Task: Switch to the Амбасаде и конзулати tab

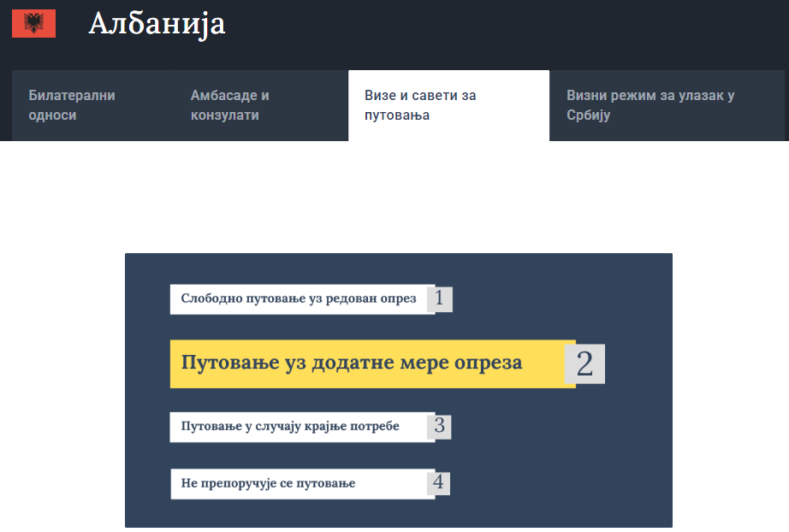Action: pyautogui.click(x=229, y=105)
